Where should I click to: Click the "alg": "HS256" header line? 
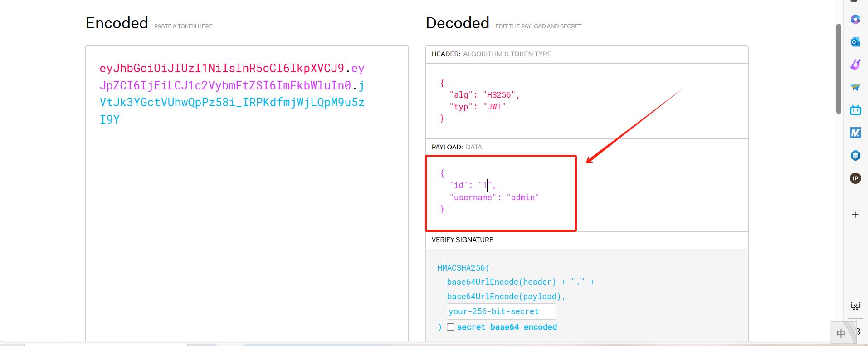pyautogui.click(x=484, y=95)
